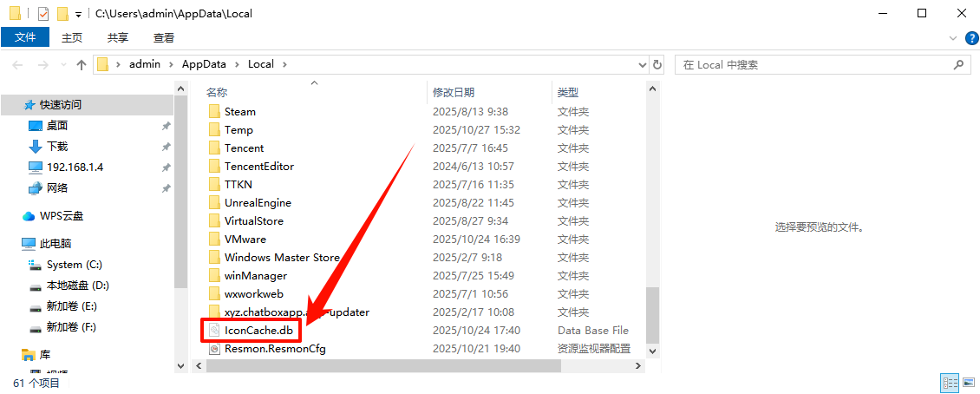Switch to large icons view in status bar
Screen dimensions: 980x394
click(970, 382)
